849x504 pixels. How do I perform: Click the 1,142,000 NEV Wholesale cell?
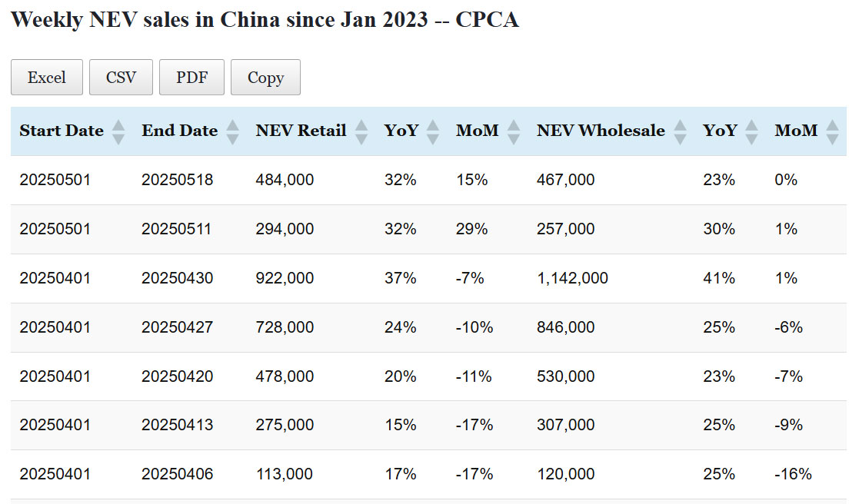(x=572, y=278)
